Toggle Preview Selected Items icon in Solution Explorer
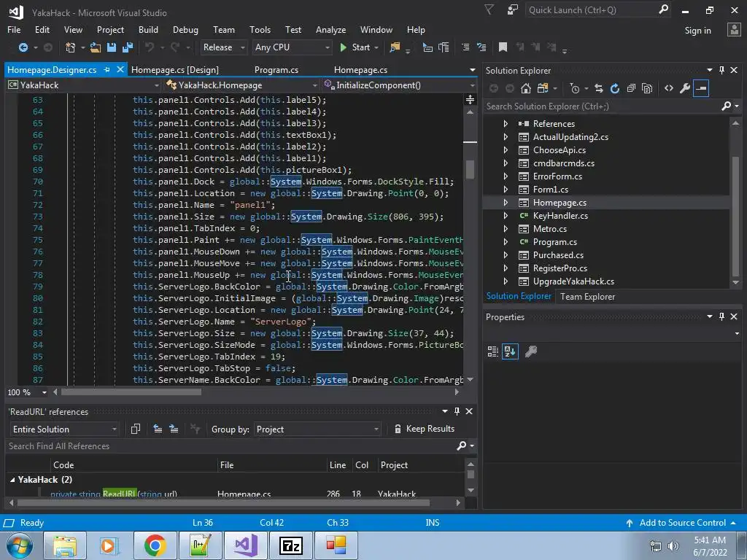 click(701, 88)
